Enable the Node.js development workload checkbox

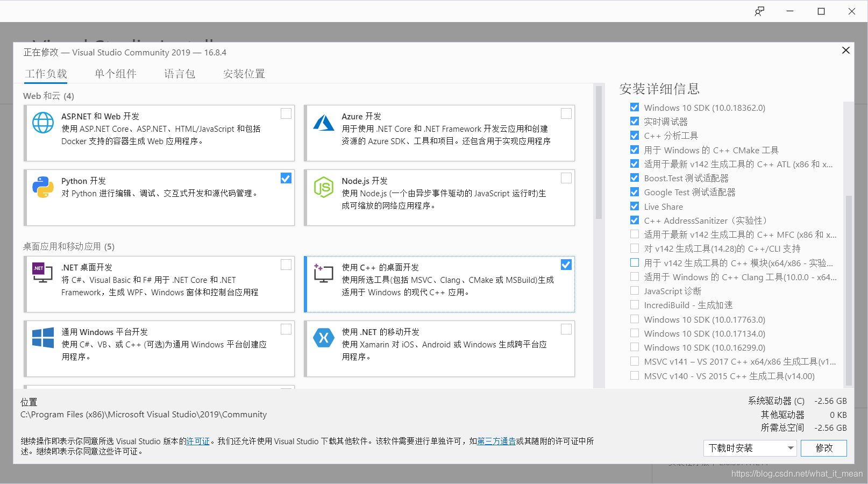tap(566, 178)
